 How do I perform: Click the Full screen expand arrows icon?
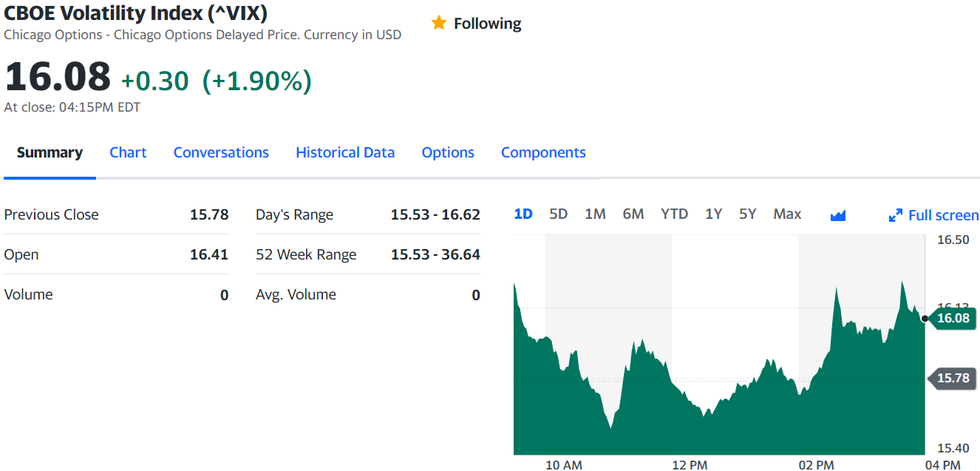coord(896,215)
